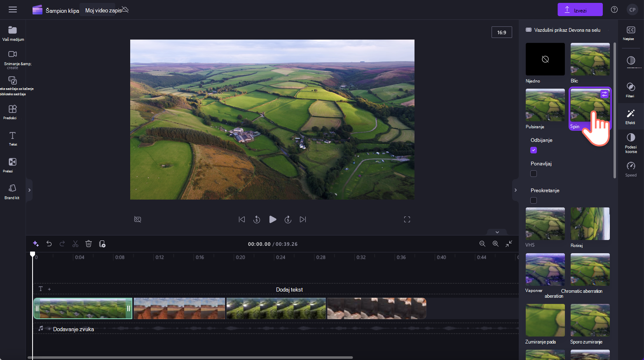The image size is (644, 360).
Task: Open the Tekst panel
Action: click(13, 139)
